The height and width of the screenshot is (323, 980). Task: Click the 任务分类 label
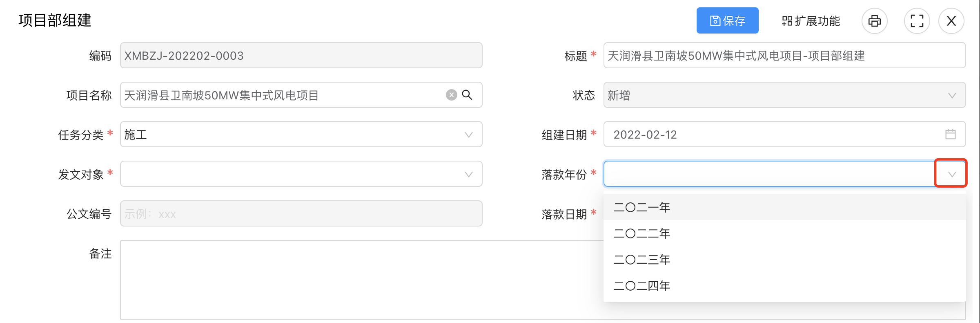[81, 135]
